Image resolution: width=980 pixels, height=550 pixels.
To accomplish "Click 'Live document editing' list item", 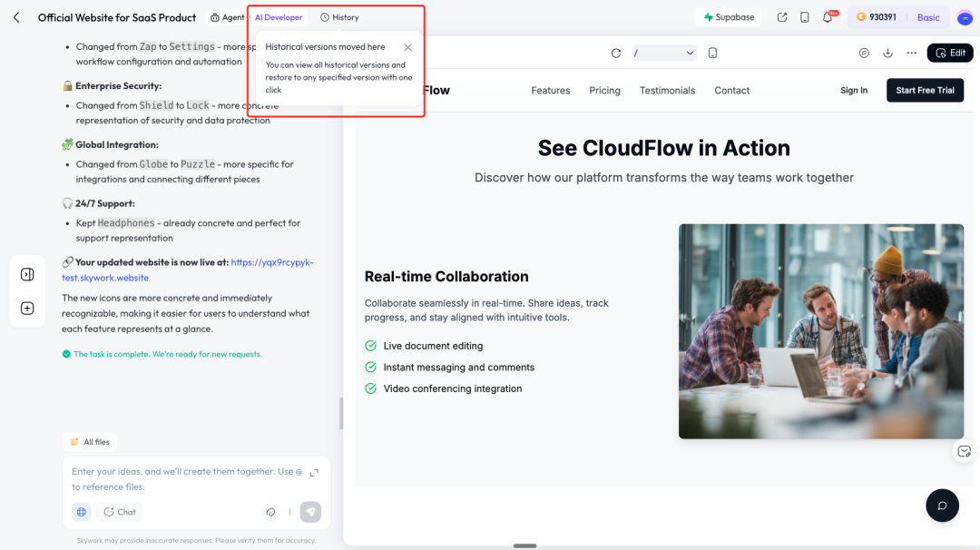I will [x=433, y=346].
